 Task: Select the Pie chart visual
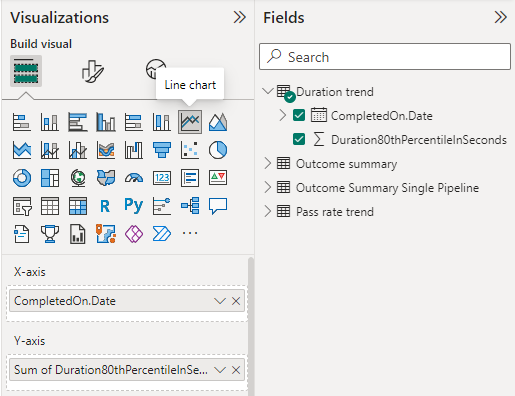(218, 150)
